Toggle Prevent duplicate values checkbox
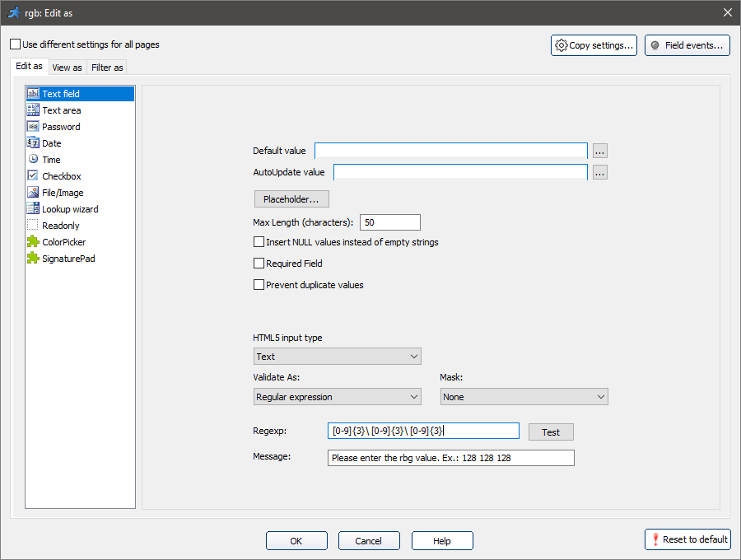Screen dimensions: 741x560 coord(259,285)
